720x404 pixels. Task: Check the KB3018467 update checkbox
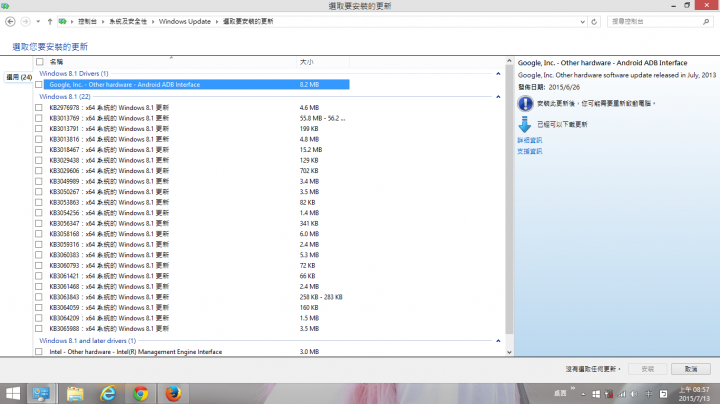[39, 150]
